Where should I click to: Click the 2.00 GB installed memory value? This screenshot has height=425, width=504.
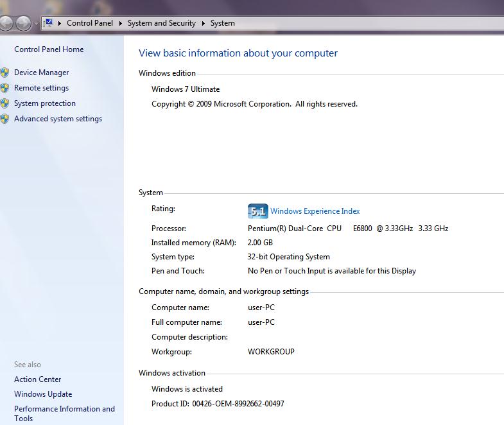pos(260,243)
